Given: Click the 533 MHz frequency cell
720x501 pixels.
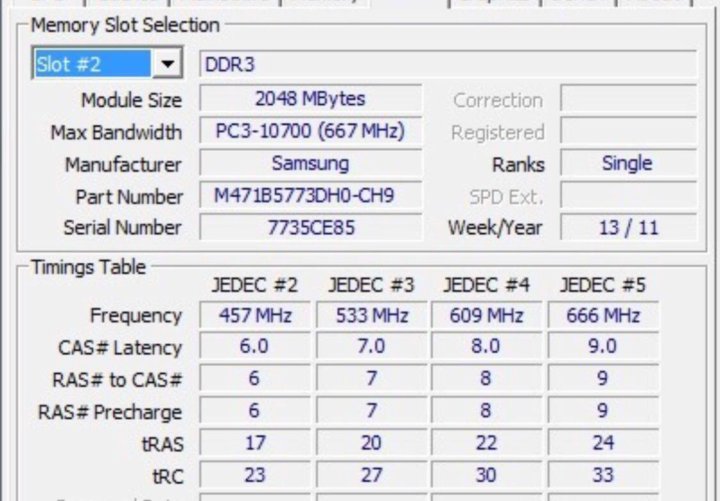Looking at the screenshot, I should (371, 315).
